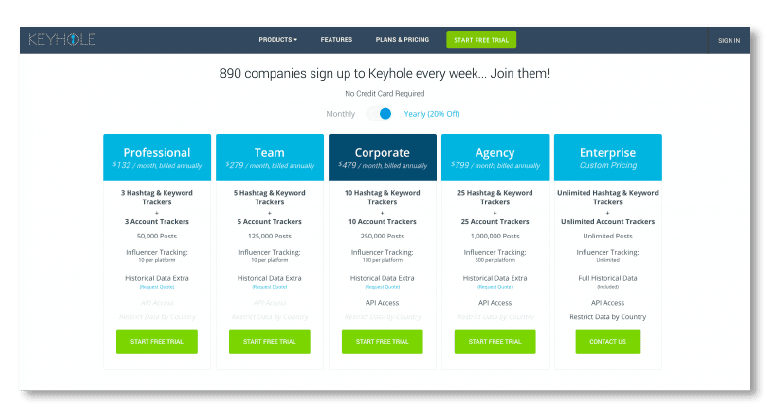Screen dimensions: 770x419
Task: Click Request Quote link under Professional plan
Action: point(157,287)
